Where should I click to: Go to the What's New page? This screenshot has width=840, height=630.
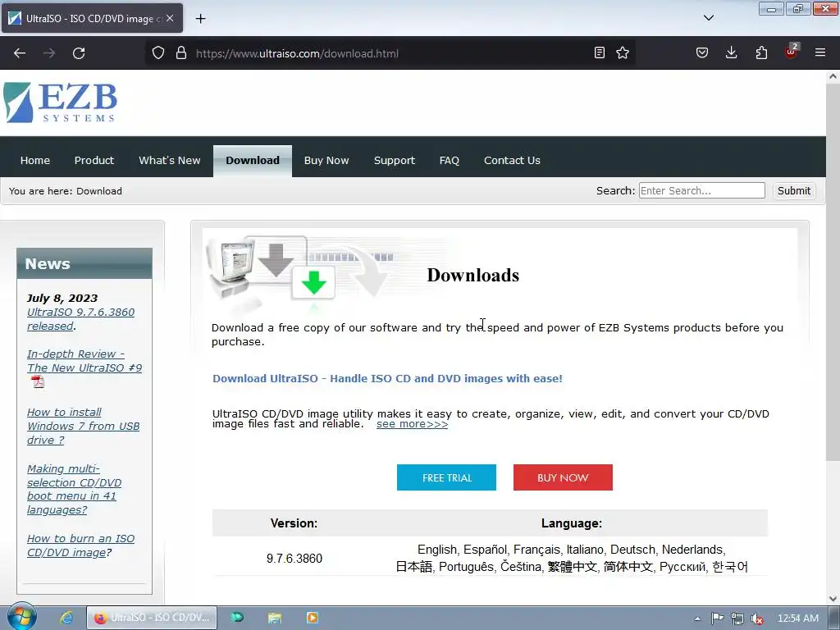click(169, 160)
